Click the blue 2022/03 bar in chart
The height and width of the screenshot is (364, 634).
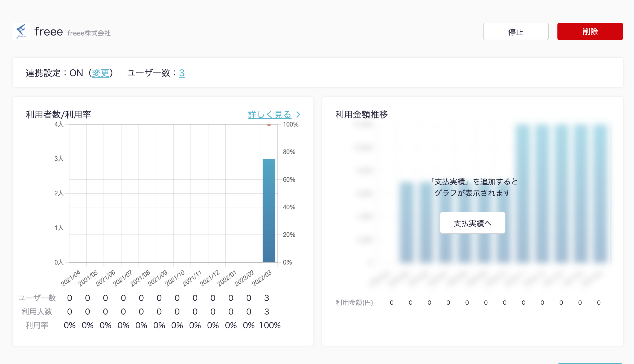pos(269,210)
